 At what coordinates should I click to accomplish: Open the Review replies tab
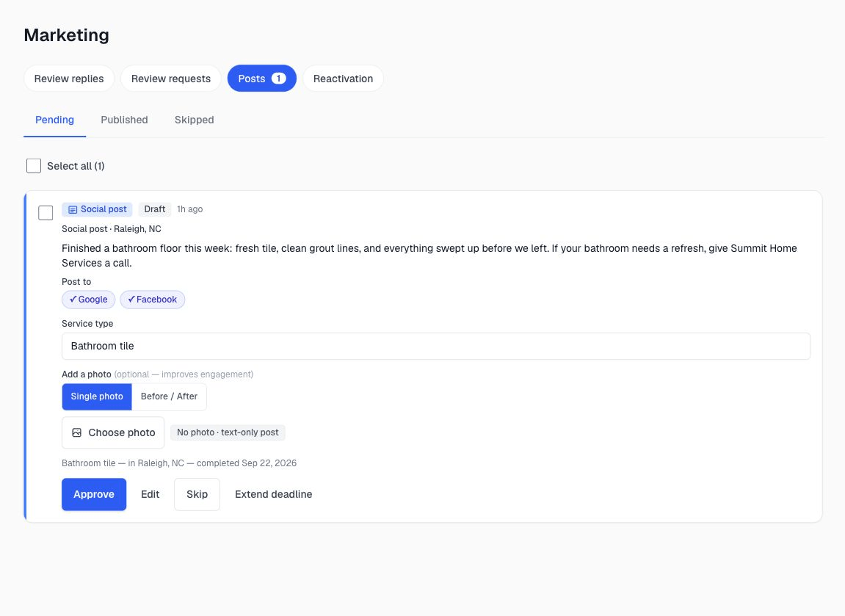pos(69,79)
